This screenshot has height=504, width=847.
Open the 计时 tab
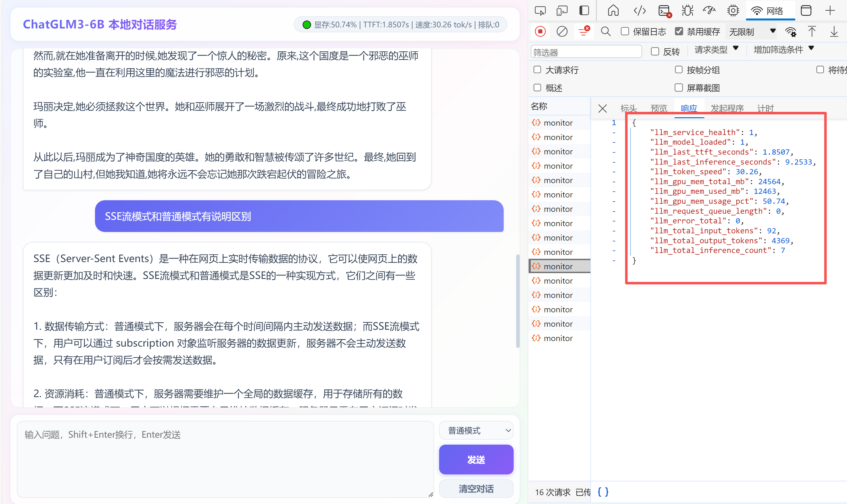click(x=766, y=109)
